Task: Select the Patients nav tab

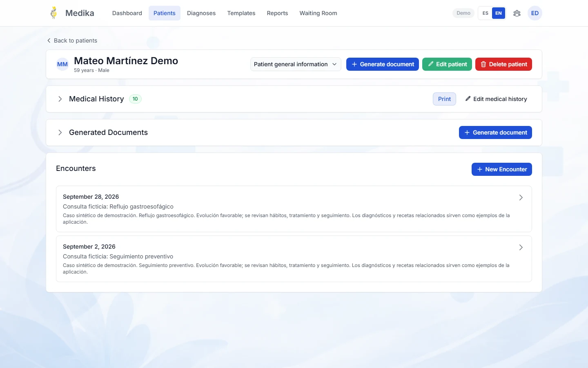Action: [x=165, y=13]
